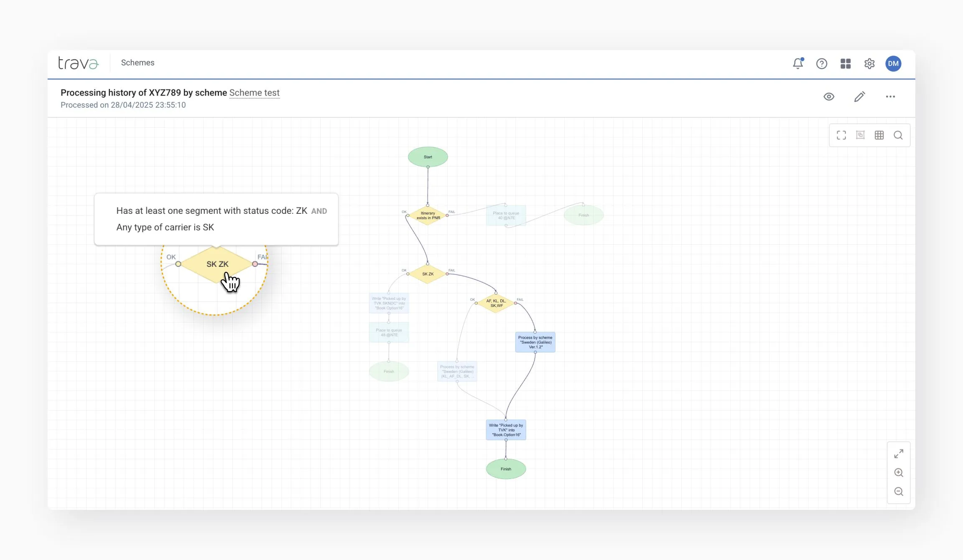Open the notifications bell
Screen dimensions: 963x560
797,63
